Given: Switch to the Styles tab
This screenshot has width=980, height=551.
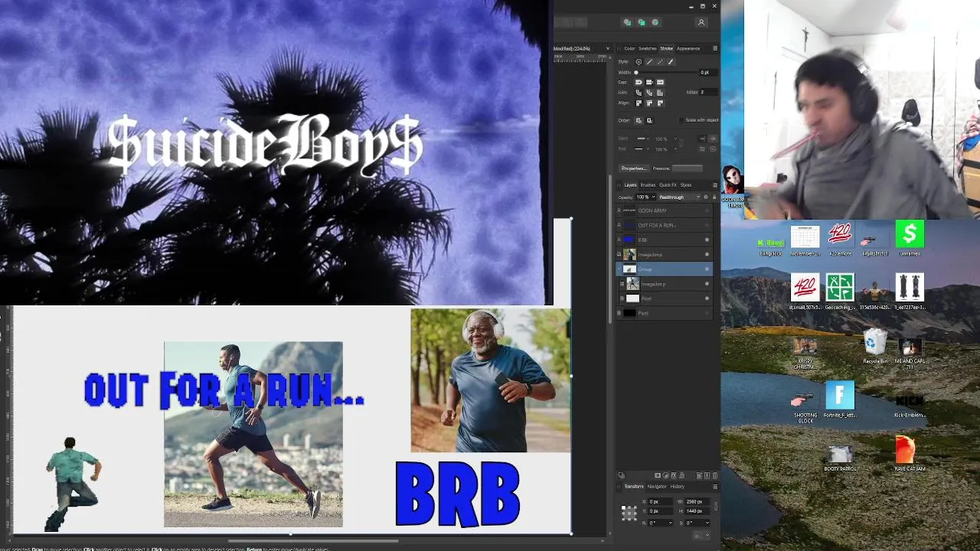Looking at the screenshot, I should coord(686,185).
